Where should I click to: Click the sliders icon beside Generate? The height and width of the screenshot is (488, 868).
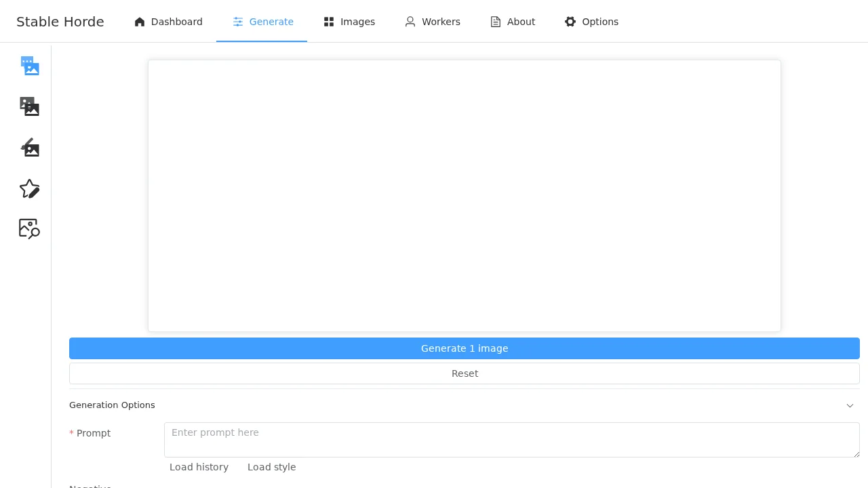pos(238,21)
